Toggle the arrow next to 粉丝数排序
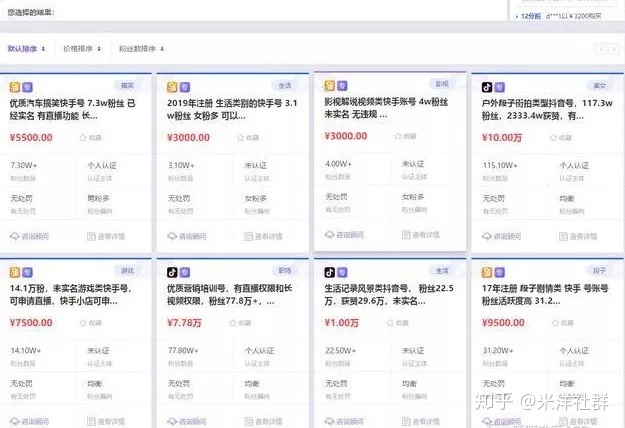This screenshot has height=428, width=625. (x=162, y=49)
